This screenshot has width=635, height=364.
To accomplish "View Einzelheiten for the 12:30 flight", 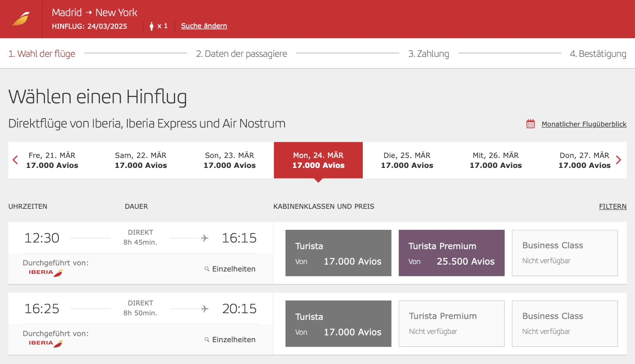I will point(230,269).
